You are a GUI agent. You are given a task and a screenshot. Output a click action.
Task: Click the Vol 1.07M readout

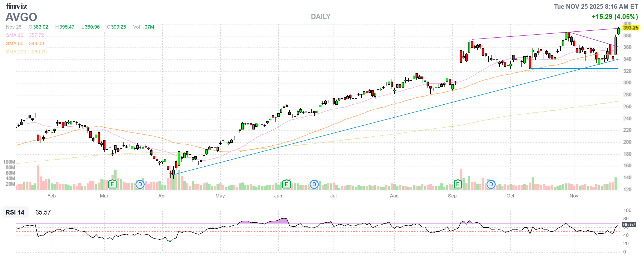click(143, 27)
